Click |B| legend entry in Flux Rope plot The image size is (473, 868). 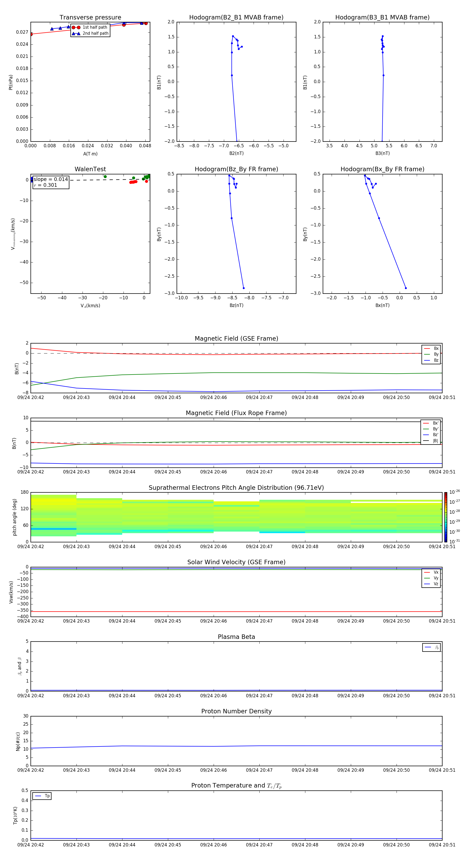[431, 441]
